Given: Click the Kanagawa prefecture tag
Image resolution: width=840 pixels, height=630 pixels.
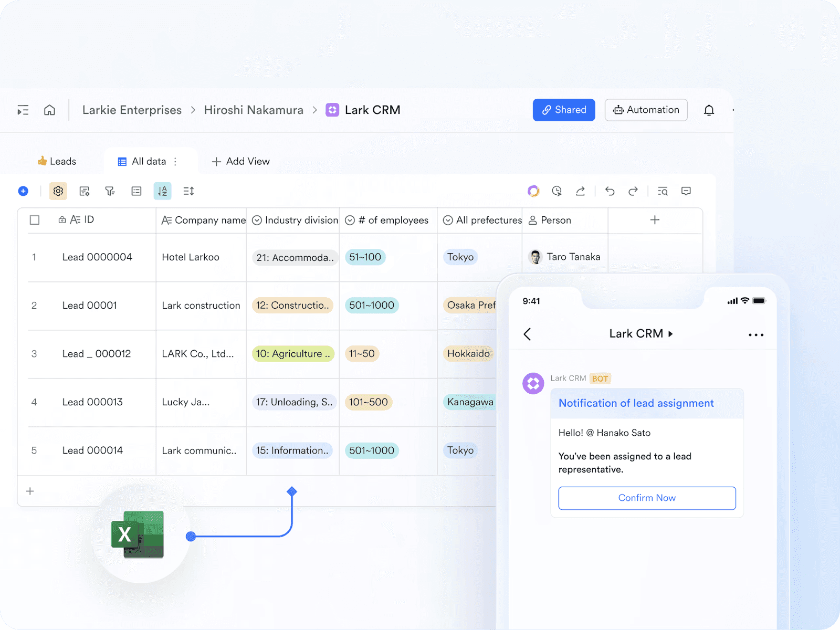Looking at the screenshot, I should pyautogui.click(x=469, y=402).
